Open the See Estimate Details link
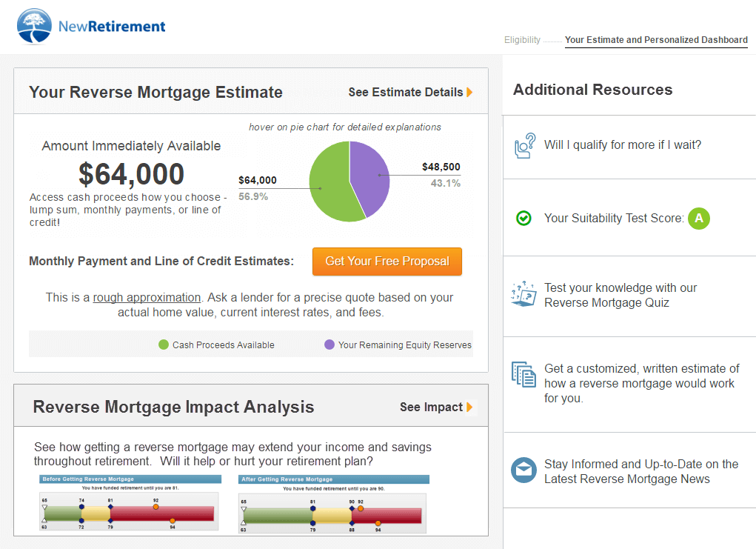756x549 pixels. click(405, 93)
